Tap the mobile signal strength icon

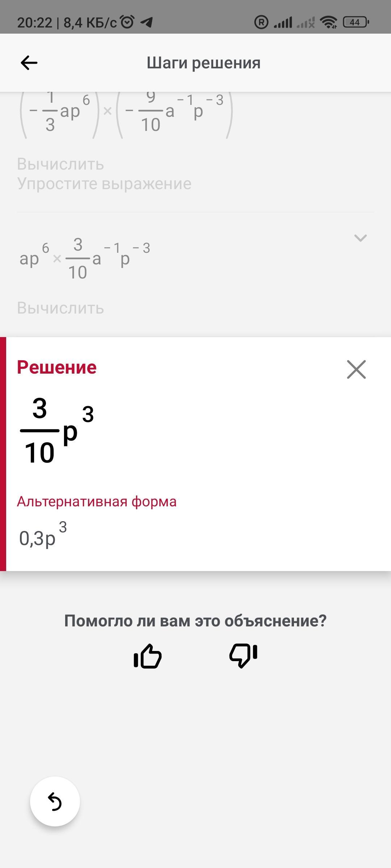click(283, 22)
